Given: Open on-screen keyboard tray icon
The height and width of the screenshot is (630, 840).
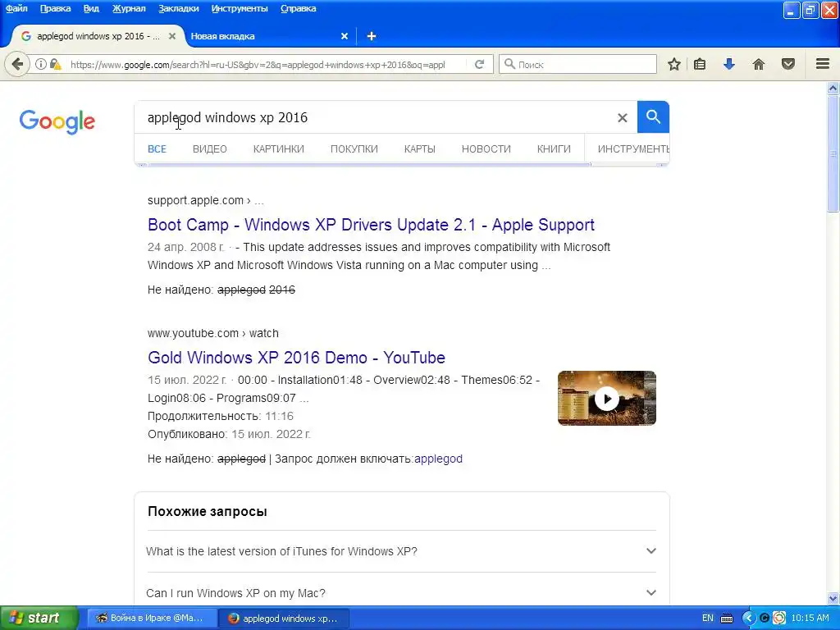Looking at the screenshot, I should point(727,619).
